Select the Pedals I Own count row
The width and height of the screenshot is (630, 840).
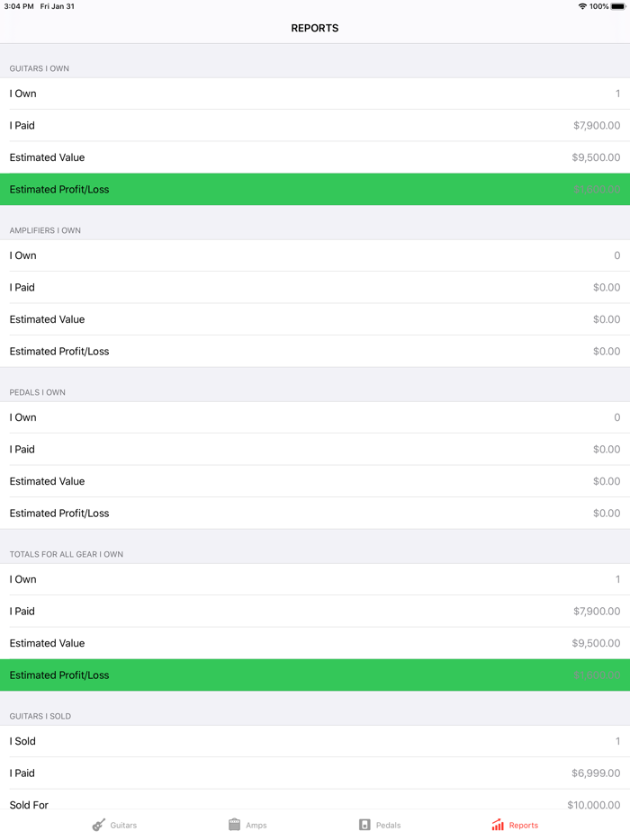click(x=315, y=418)
